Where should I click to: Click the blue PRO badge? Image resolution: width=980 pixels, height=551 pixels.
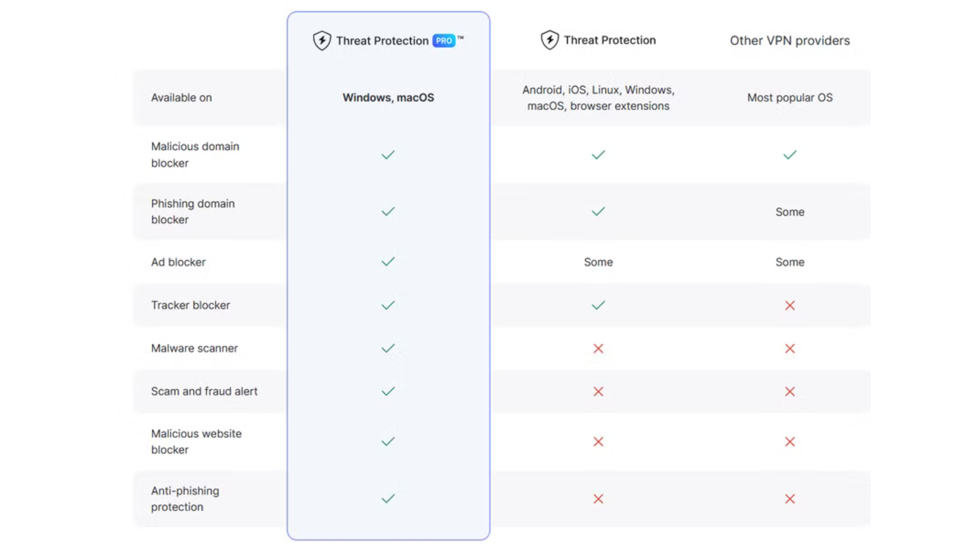444,41
